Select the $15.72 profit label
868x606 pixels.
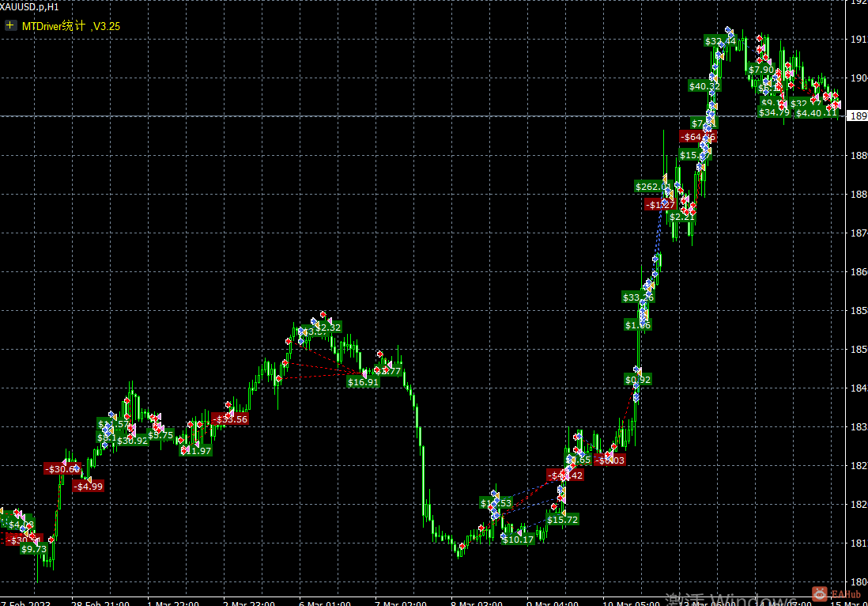pyautogui.click(x=562, y=520)
